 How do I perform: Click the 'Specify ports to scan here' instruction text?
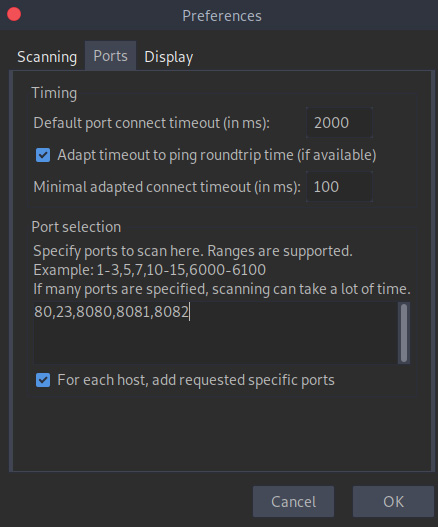193,251
